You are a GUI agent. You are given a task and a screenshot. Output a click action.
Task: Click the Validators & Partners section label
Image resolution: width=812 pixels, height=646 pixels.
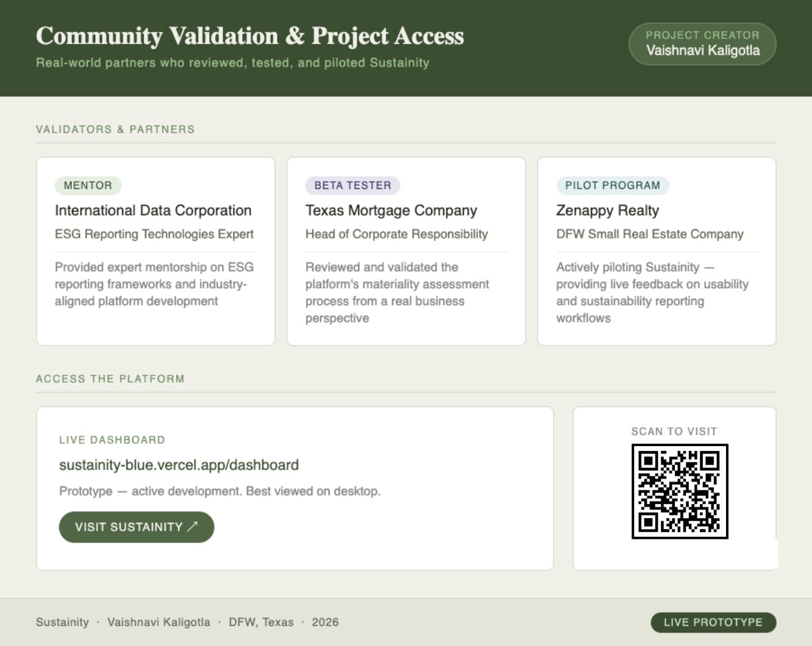(x=115, y=129)
